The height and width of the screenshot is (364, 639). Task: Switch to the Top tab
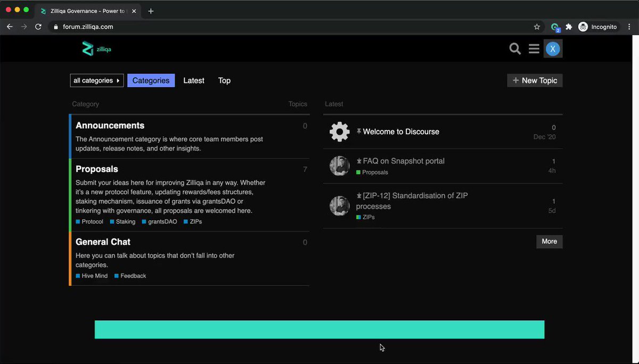224,80
